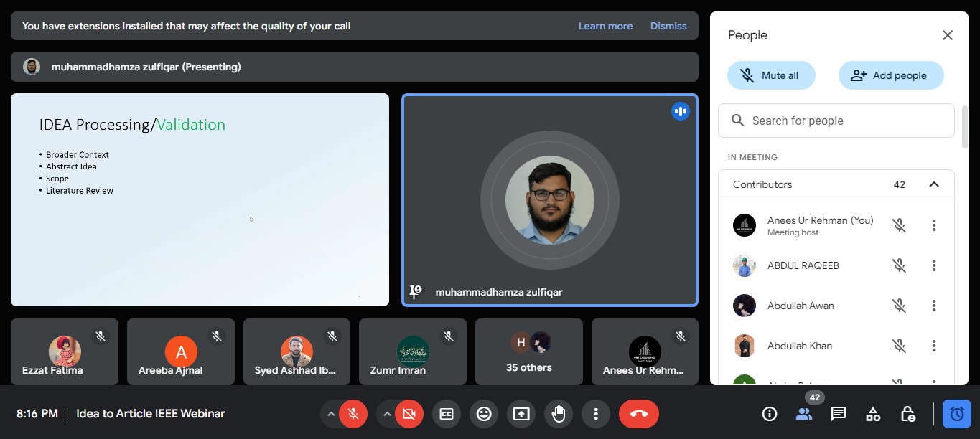Click the Learn more link
980x439 pixels.
605,26
